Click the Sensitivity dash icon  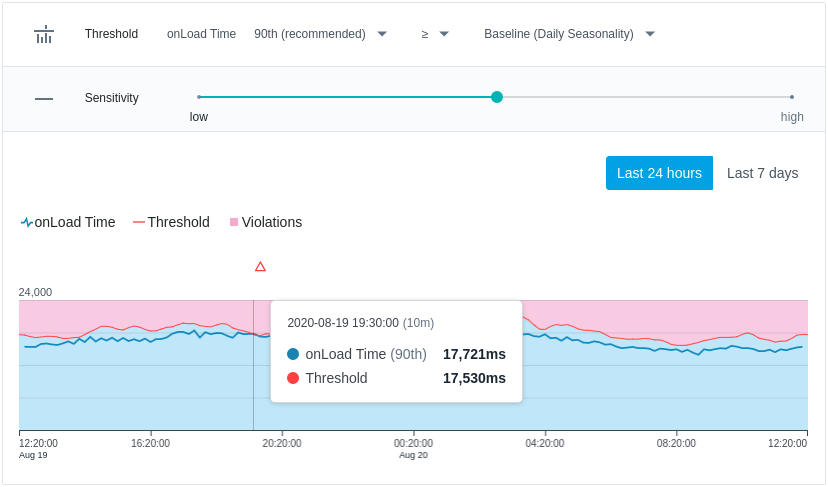click(x=44, y=99)
